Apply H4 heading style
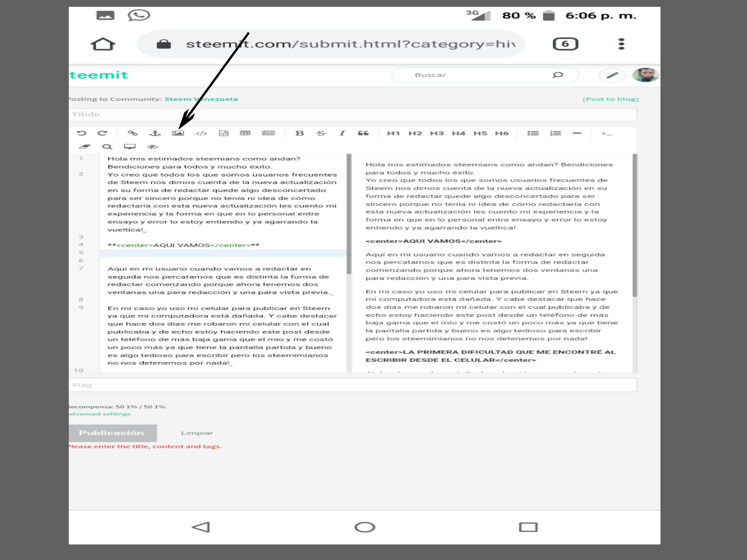747x560 pixels. [458, 133]
